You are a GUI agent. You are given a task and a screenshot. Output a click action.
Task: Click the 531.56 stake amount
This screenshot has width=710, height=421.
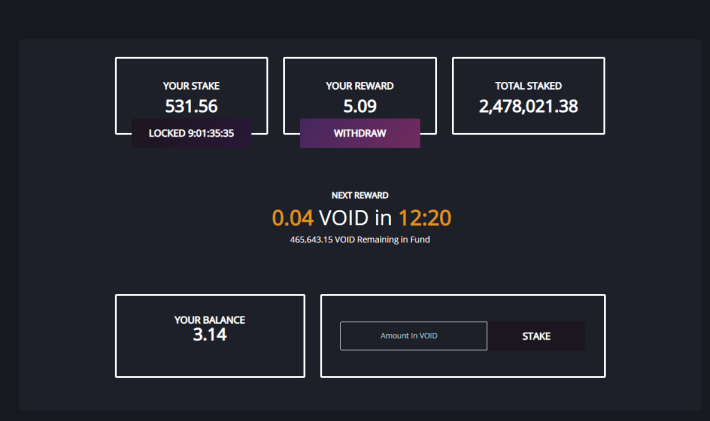pyautogui.click(x=191, y=106)
